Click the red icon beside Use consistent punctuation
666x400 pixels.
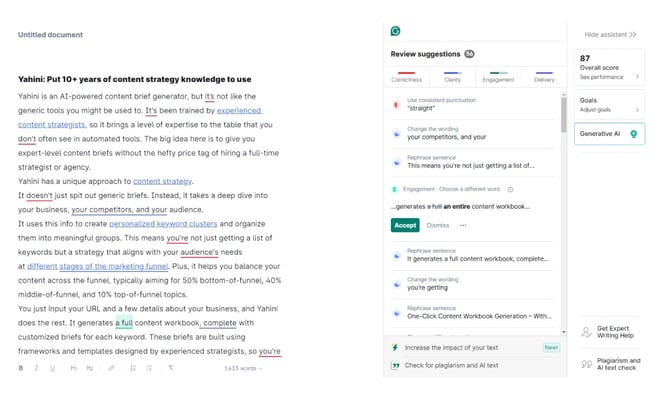point(397,105)
